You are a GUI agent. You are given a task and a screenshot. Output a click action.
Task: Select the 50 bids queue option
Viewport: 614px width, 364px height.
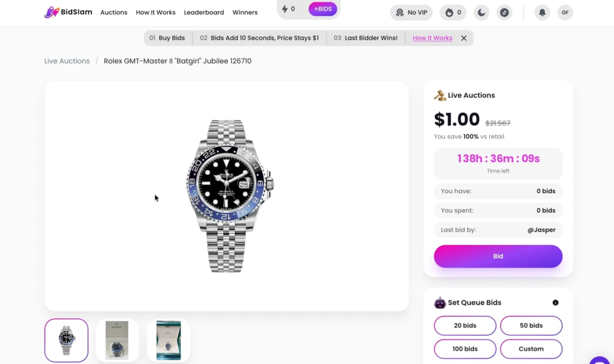[531, 326]
